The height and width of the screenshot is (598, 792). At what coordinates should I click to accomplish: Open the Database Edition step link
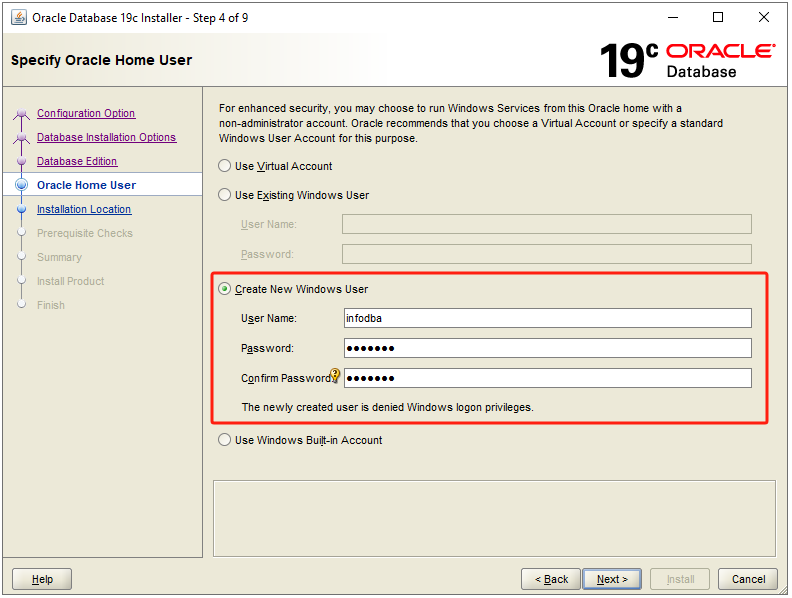(x=77, y=161)
